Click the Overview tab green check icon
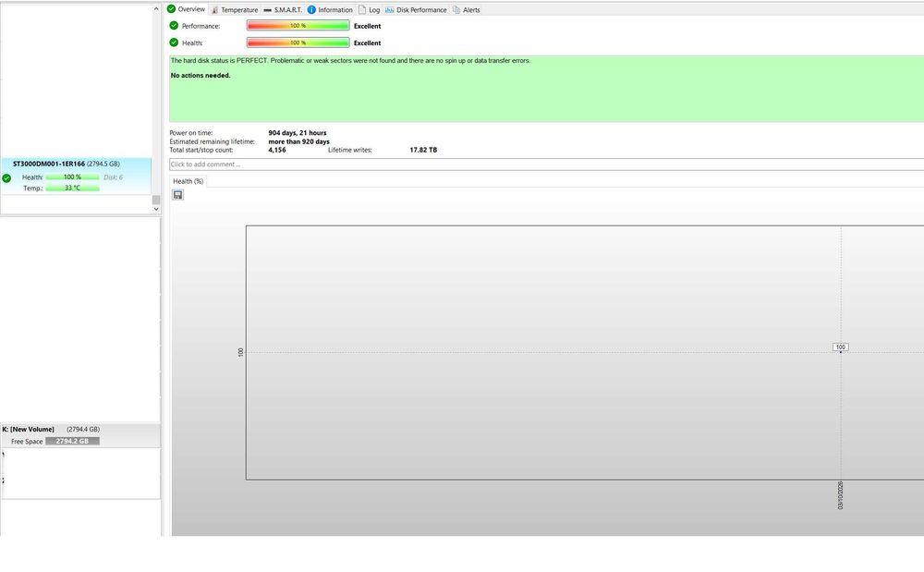The width and height of the screenshot is (924, 572). [171, 9]
